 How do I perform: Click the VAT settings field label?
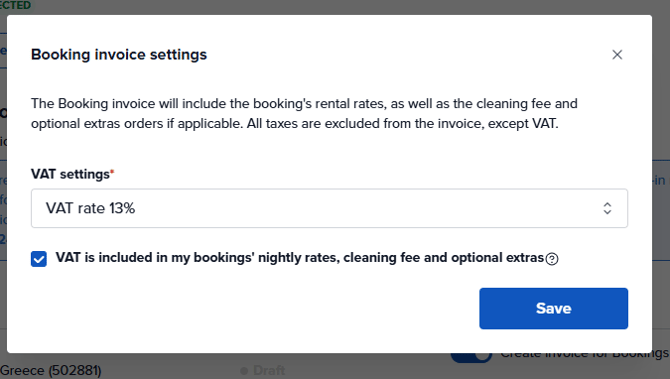point(70,174)
